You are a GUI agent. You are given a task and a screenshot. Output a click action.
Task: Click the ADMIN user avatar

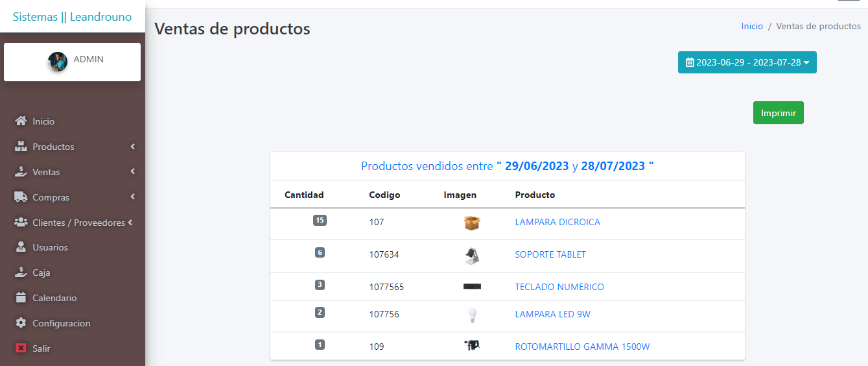point(58,62)
